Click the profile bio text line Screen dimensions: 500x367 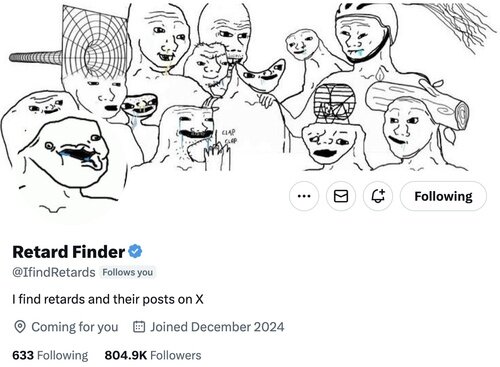click(x=108, y=299)
